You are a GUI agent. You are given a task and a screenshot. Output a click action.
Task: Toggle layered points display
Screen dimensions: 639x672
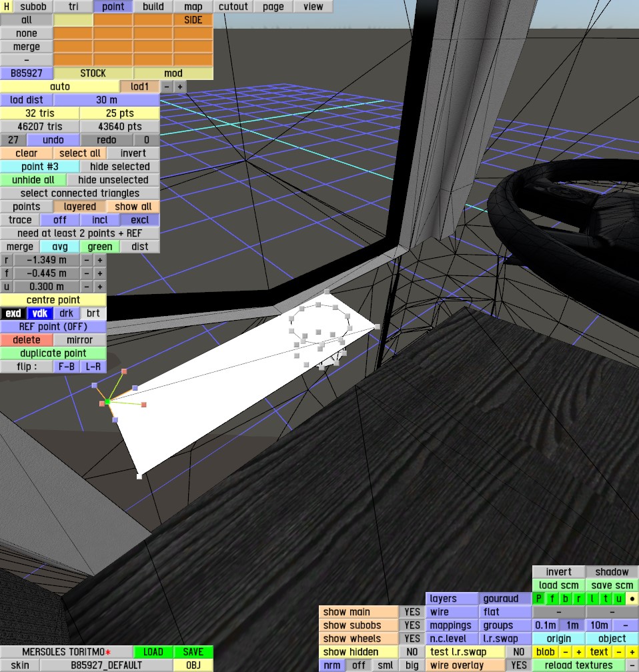80,207
